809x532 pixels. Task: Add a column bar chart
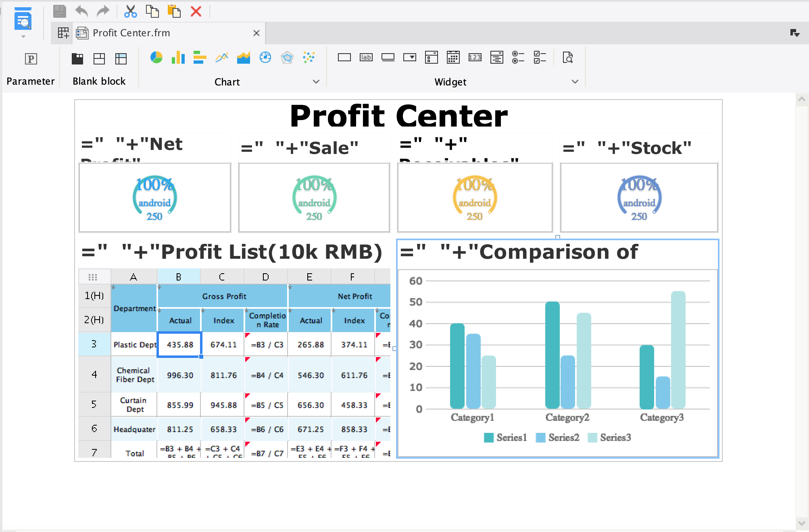[178, 58]
